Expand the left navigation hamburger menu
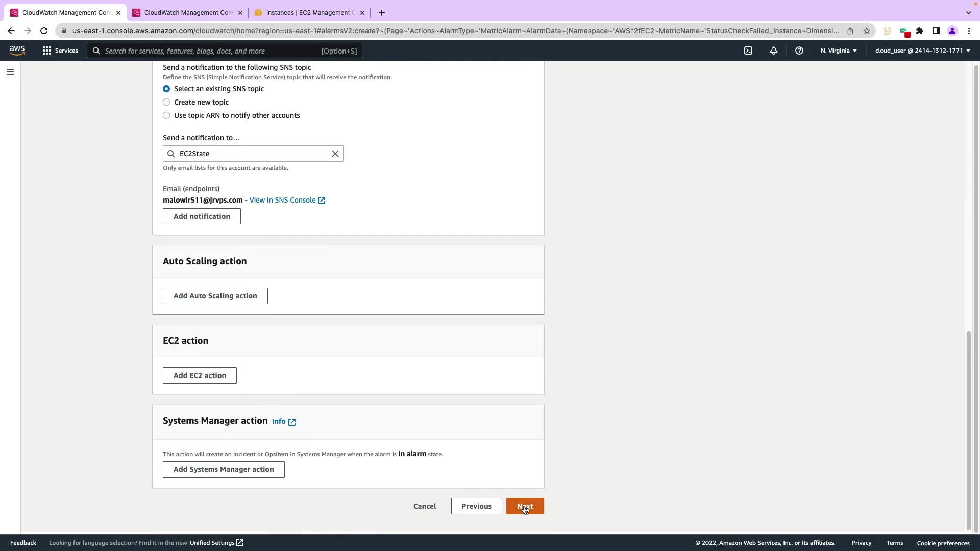Viewport: 980px width, 551px height. 10,72
